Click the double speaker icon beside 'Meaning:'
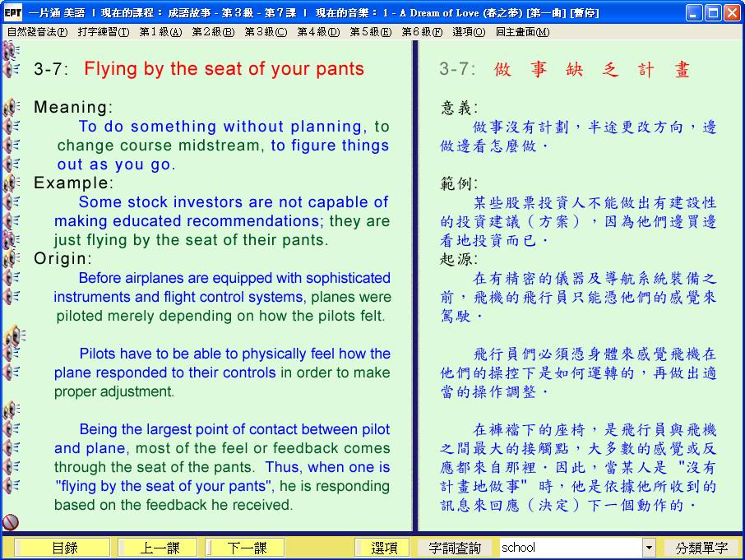The height and width of the screenshot is (560, 745). (11, 108)
